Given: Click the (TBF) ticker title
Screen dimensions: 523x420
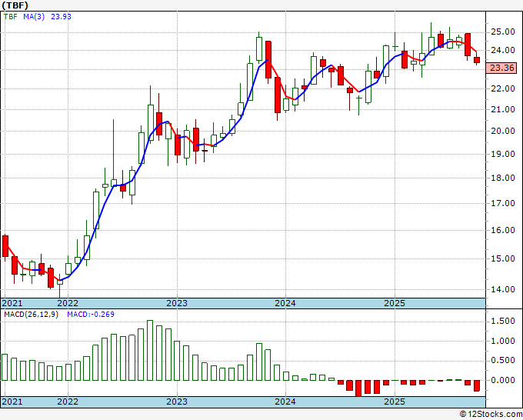Looking at the screenshot, I should [x=17, y=5].
